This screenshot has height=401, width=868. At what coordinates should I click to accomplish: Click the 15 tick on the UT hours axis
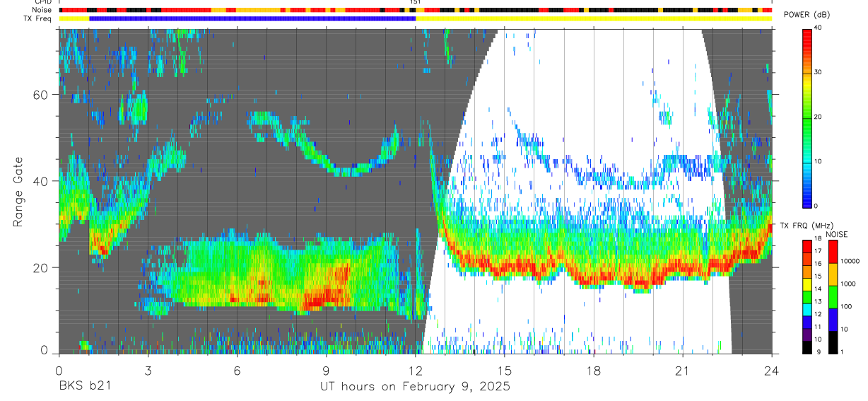coord(504,370)
